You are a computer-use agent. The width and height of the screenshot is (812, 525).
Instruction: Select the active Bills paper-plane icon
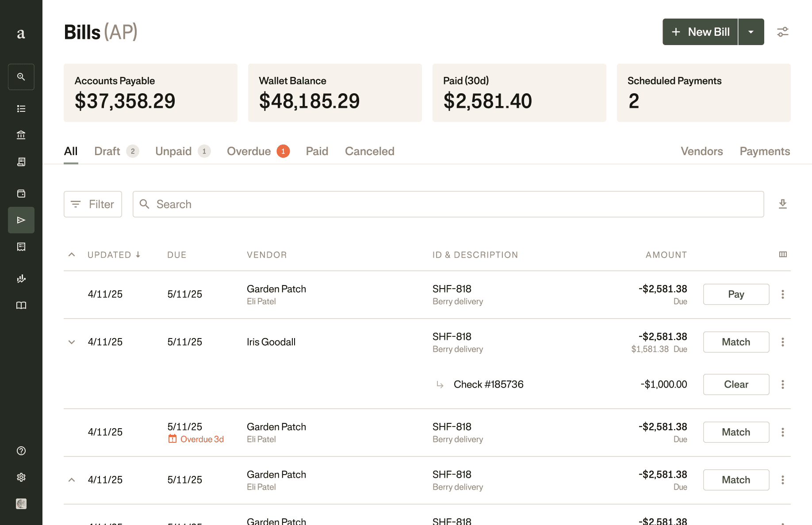[21, 220]
